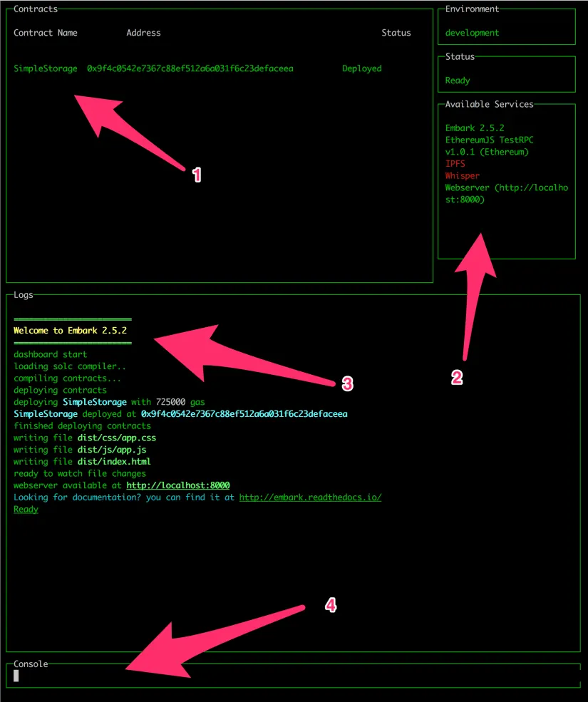Select the SimpleStorage contract name in Contracts

pyautogui.click(x=45, y=68)
